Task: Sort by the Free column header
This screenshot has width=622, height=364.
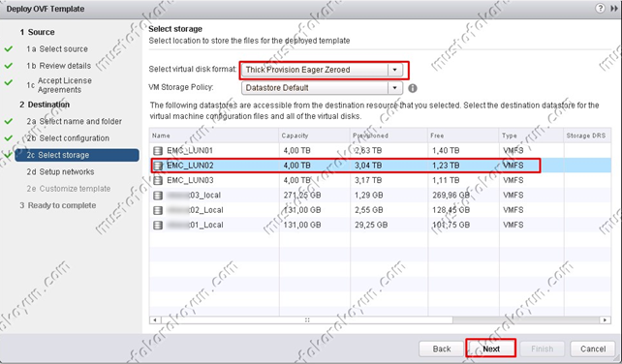Action: tap(463, 136)
